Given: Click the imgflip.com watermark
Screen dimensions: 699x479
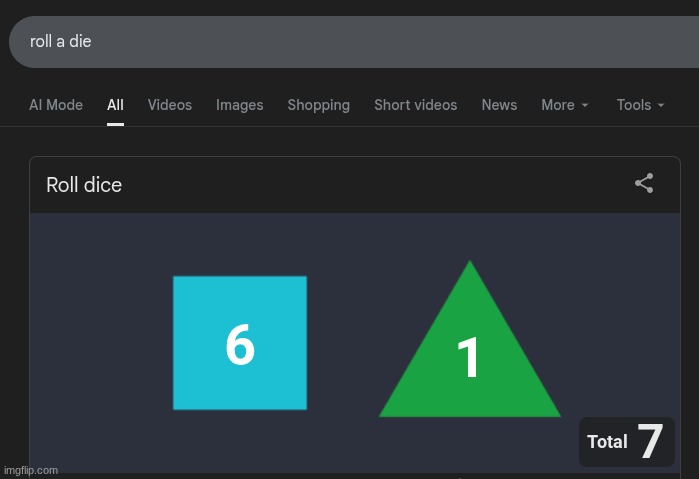Looking at the screenshot, I should pyautogui.click(x=30, y=470).
